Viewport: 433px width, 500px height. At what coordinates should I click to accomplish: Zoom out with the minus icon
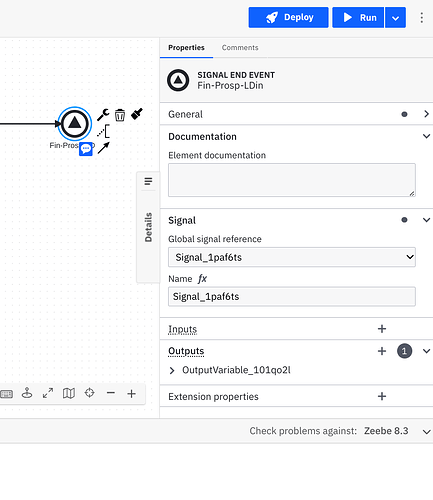tap(111, 393)
